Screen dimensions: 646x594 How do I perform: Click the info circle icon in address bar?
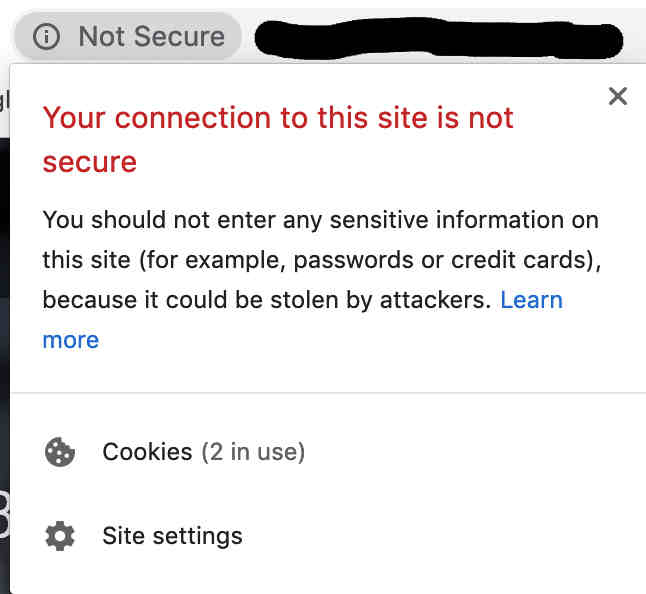46,37
